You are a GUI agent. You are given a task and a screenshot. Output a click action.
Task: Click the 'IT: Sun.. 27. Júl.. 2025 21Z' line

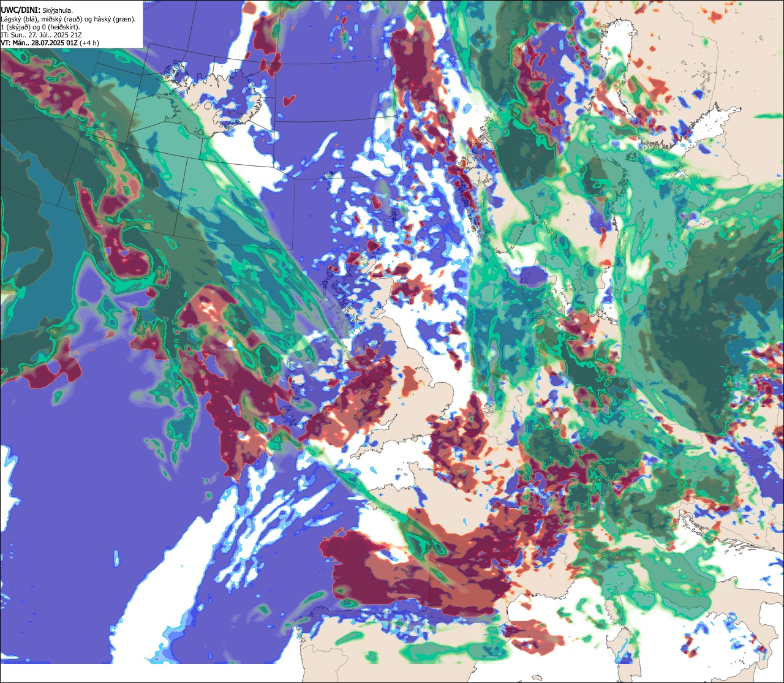(x=42, y=35)
